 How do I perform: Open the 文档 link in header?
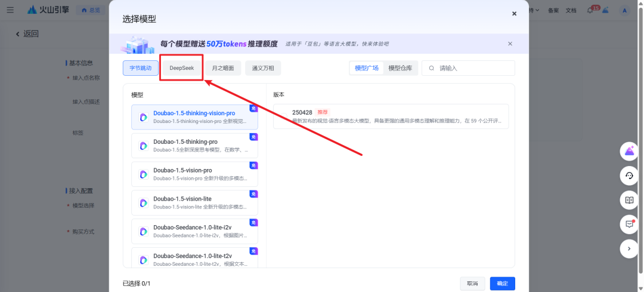[571, 10]
